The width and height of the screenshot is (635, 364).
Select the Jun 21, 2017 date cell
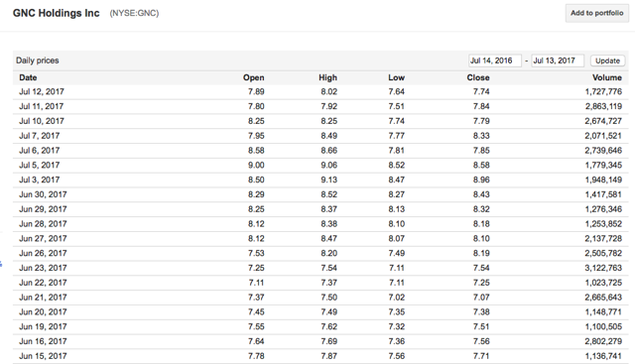(x=43, y=298)
